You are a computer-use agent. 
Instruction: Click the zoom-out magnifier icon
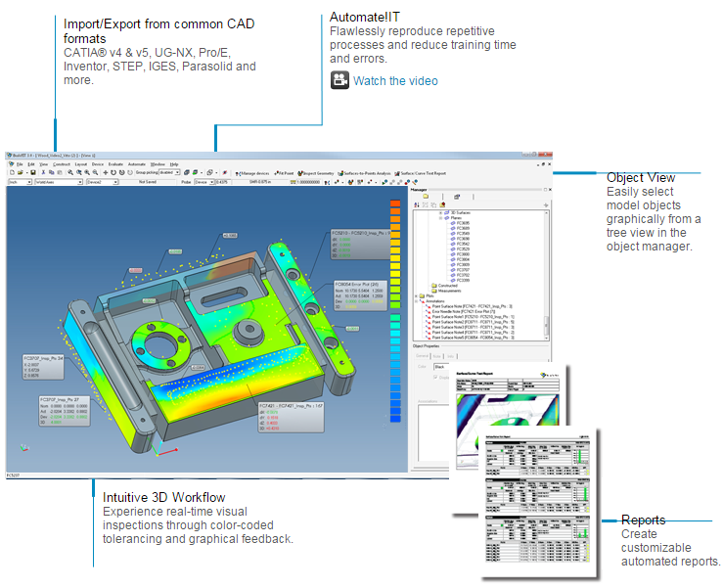(x=96, y=172)
